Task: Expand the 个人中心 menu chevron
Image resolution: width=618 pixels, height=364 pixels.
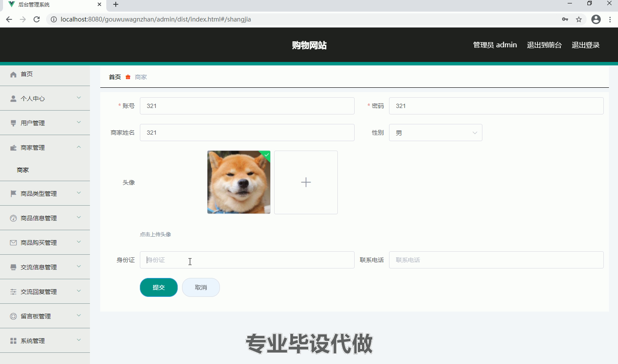Action: [79, 98]
